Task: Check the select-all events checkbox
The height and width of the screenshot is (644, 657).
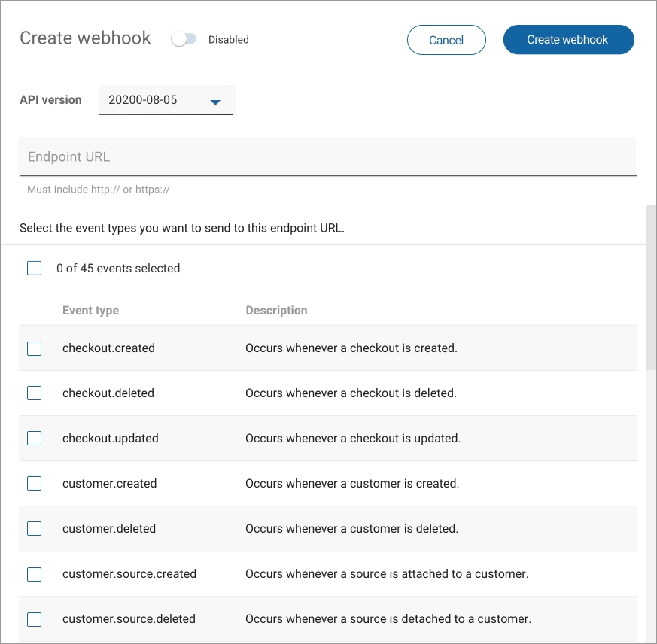Action: [35, 268]
